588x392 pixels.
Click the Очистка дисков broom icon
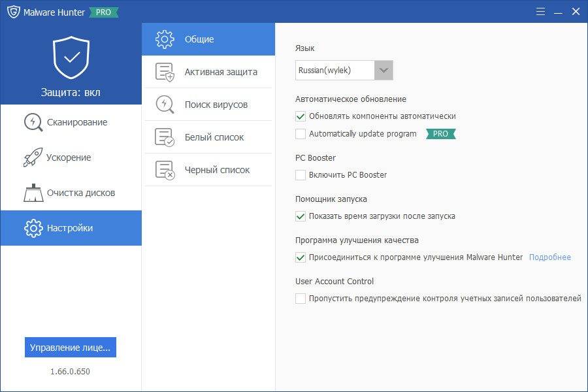(33, 193)
